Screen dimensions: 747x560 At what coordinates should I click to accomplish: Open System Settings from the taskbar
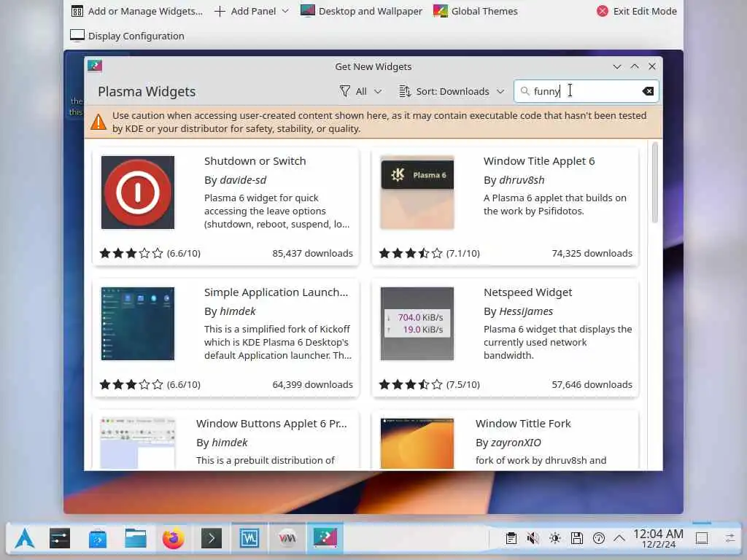pyautogui.click(x=60, y=539)
